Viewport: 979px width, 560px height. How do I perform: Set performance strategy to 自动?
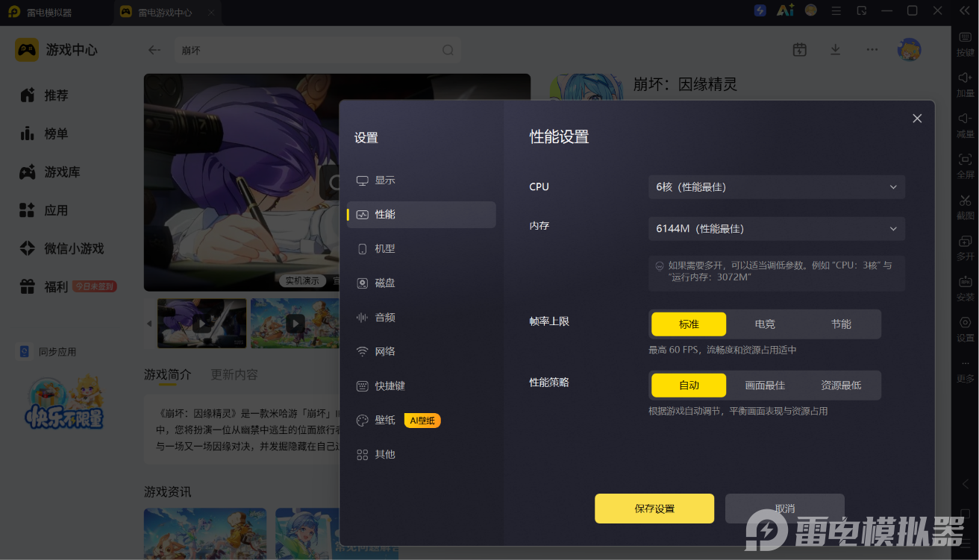click(689, 386)
